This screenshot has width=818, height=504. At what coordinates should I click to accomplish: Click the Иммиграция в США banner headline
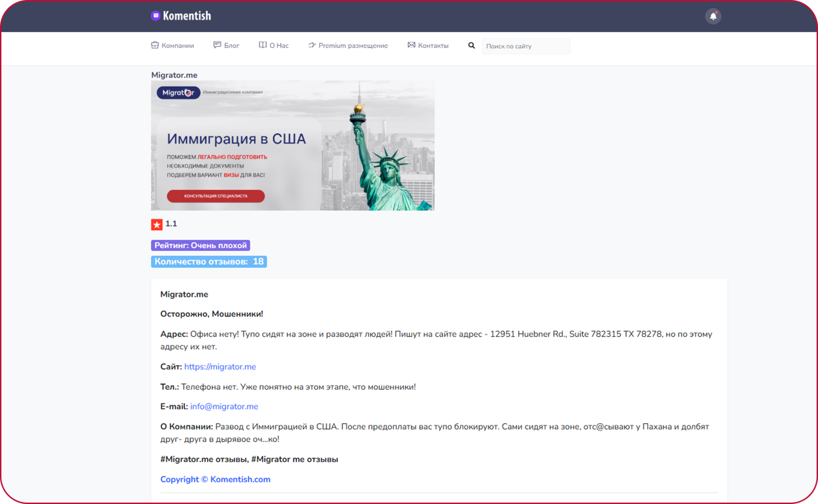tap(237, 139)
